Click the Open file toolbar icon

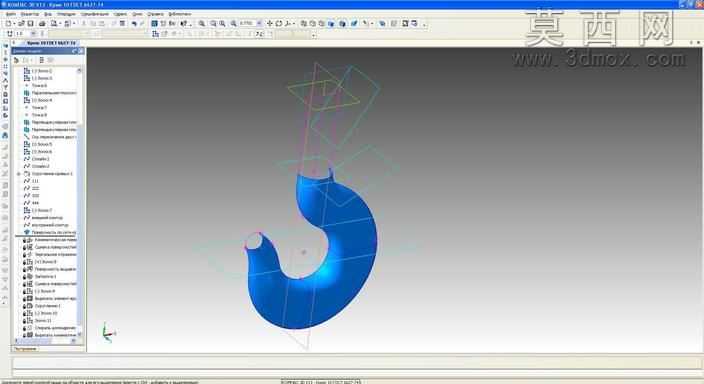pos(22,23)
